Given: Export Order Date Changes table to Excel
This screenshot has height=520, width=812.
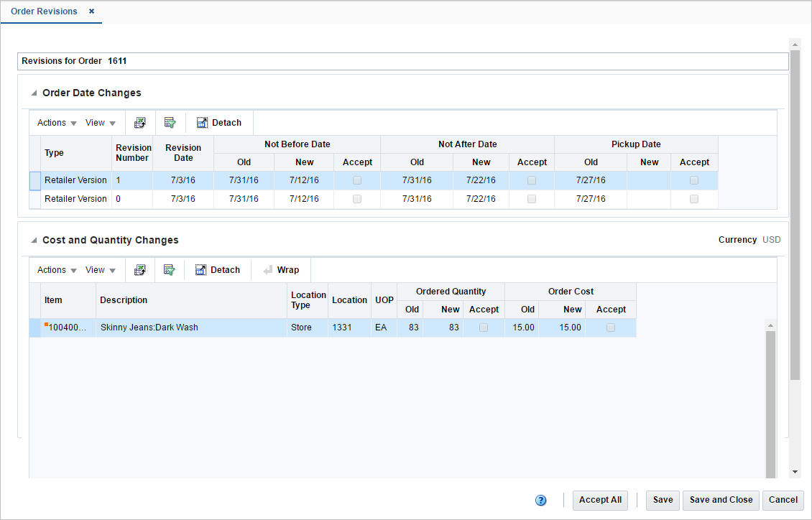Looking at the screenshot, I should pos(140,123).
